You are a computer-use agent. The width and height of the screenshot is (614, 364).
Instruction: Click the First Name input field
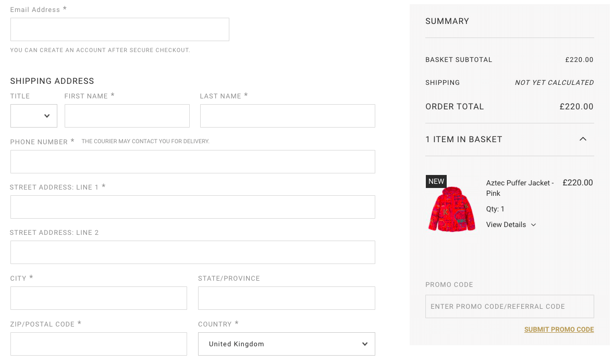click(x=127, y=116)
